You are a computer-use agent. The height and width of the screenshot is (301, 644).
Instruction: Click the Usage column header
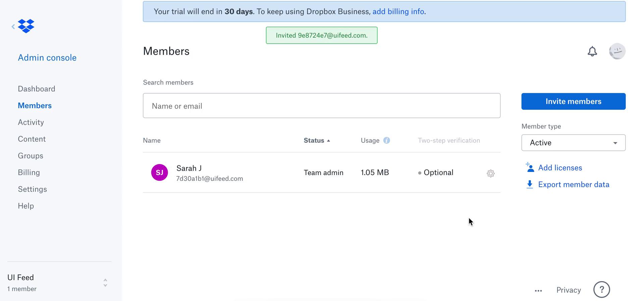pos(370,140)
